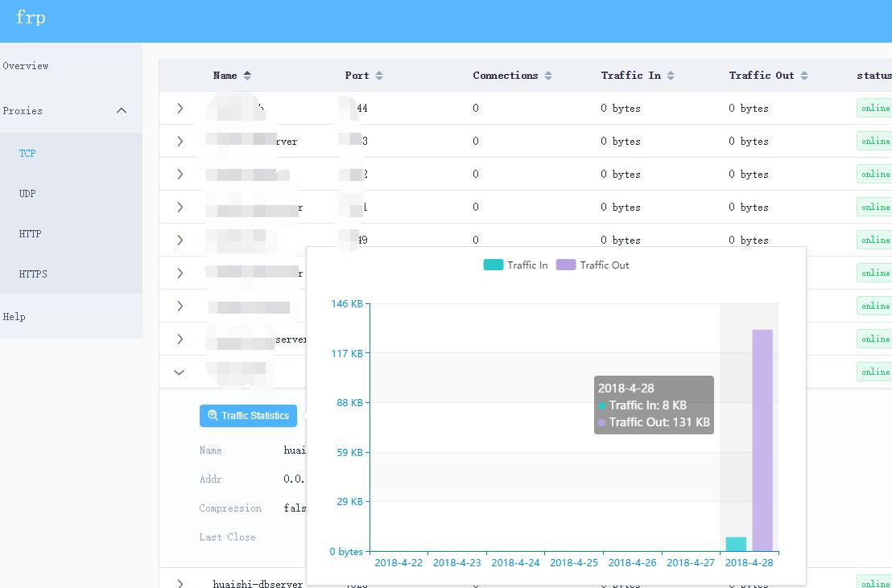
Task: Click Connections value 0 in port 44 row
Action: [476, 108]
